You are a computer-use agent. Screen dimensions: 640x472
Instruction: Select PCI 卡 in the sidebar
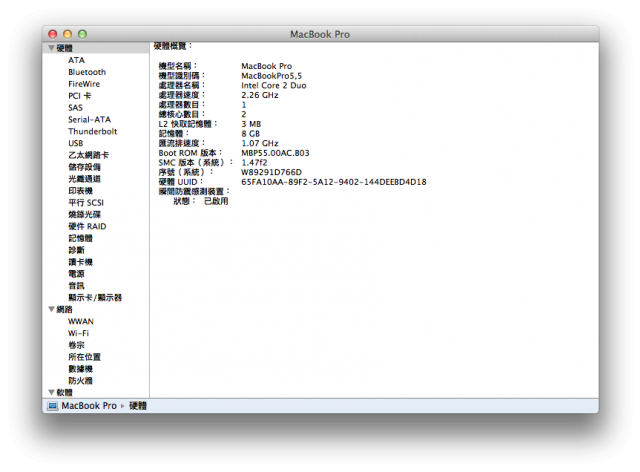pyautogui.click(x=80, y=96)
